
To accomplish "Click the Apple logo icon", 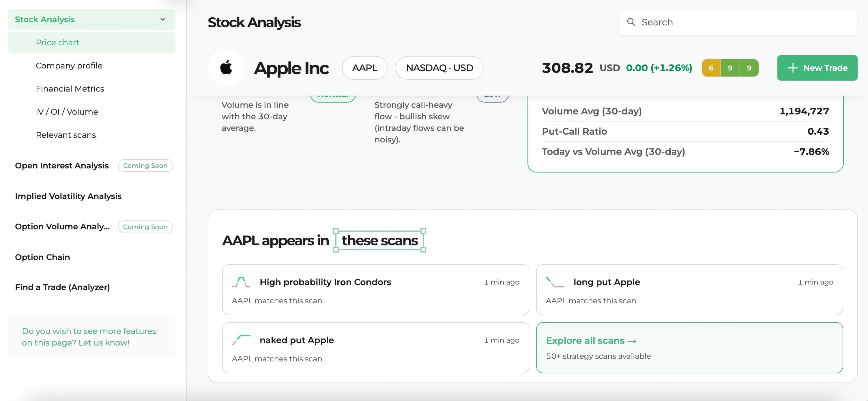I will click(226, 68).
